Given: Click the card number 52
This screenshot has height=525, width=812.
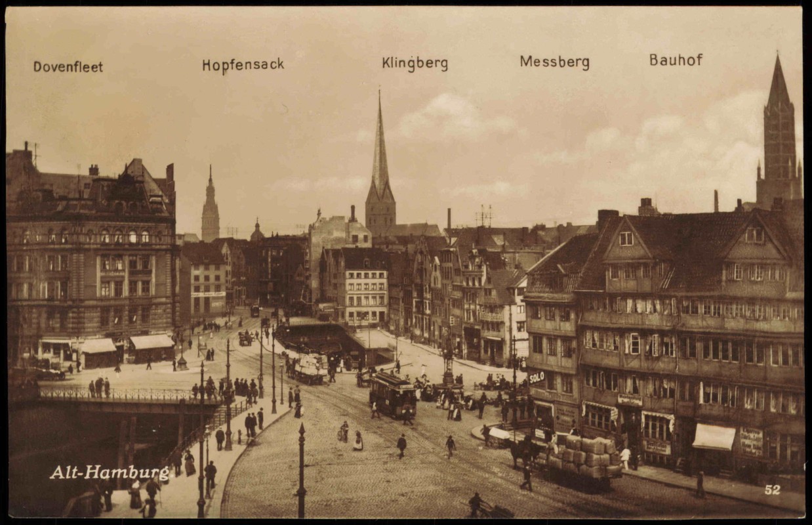Looking at the screenshot, I should pyautogui.click(x=772, y=490).
